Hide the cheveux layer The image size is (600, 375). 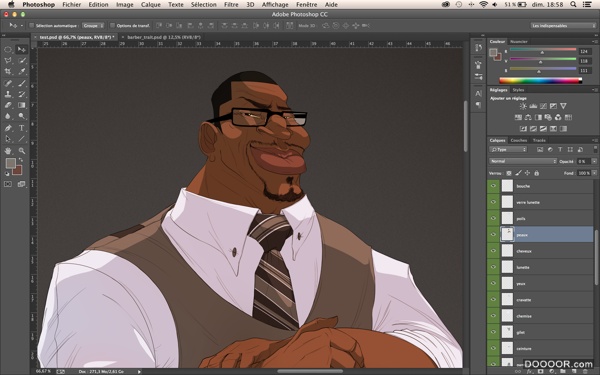(x=493, y=251)
